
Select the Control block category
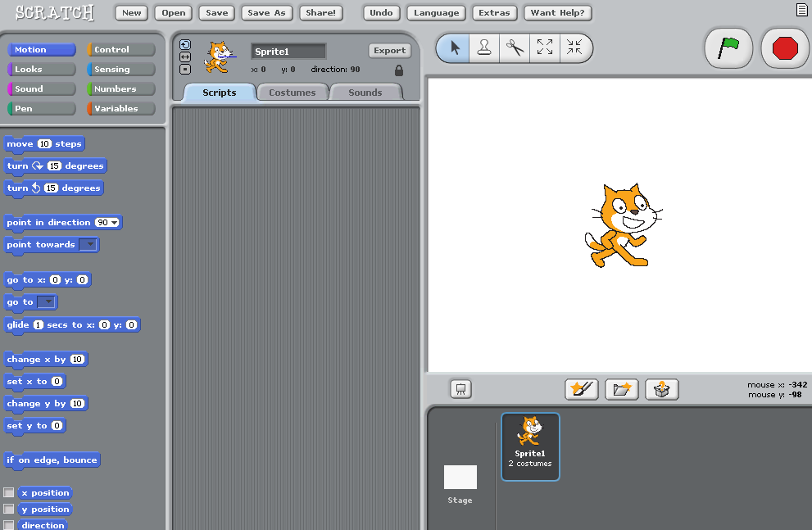click(x=121, y=50)
